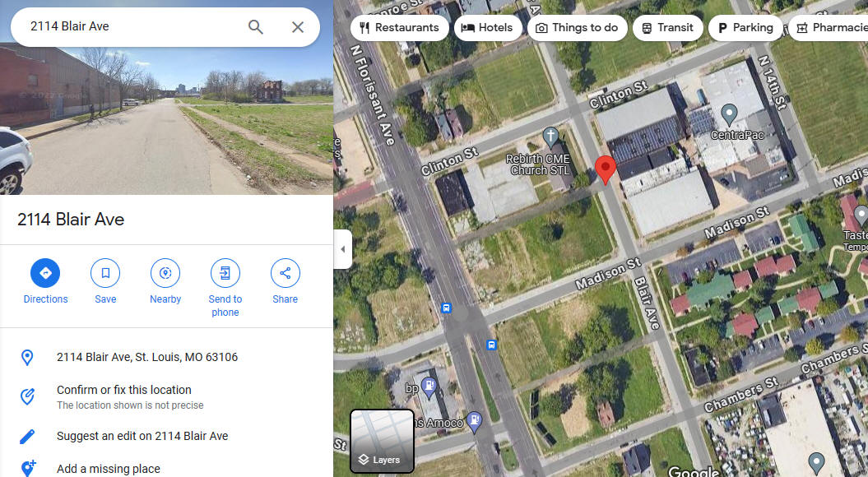
Task: Search Nearby places
Action: click(165, 281)
